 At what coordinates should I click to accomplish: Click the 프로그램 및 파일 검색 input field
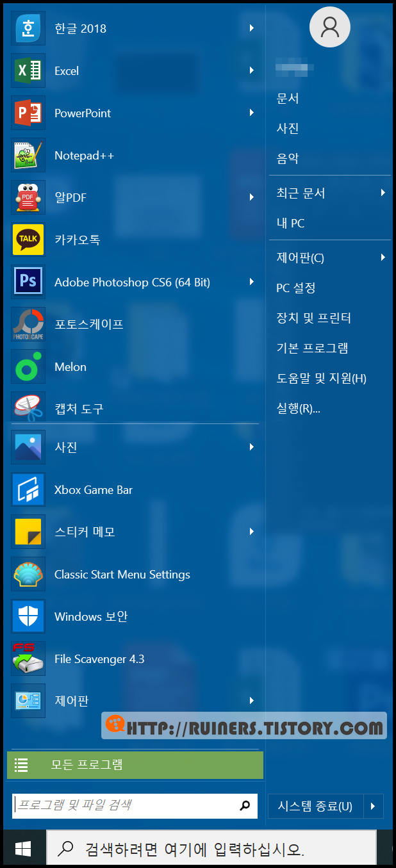135,806
